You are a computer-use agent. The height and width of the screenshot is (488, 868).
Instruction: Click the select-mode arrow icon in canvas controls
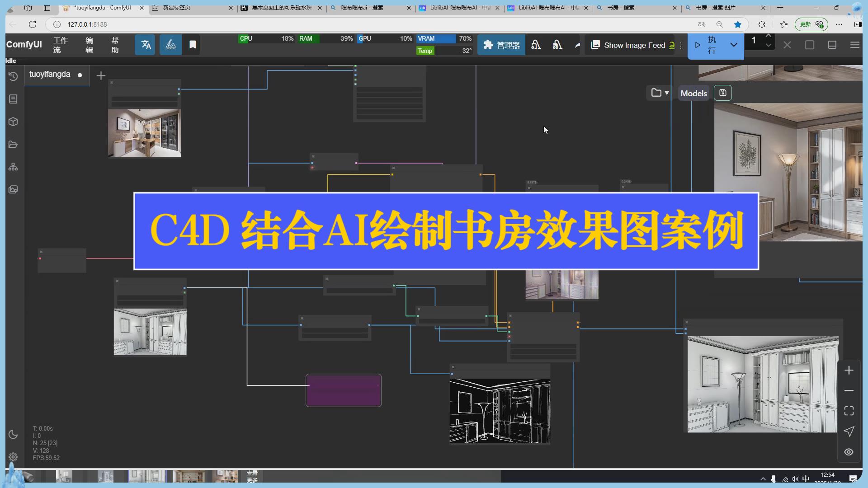[849, 432]
